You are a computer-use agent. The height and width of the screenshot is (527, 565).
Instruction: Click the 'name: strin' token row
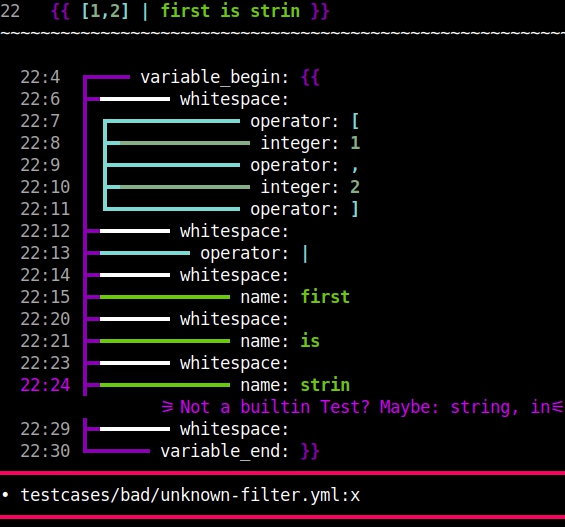coord(295,385)
